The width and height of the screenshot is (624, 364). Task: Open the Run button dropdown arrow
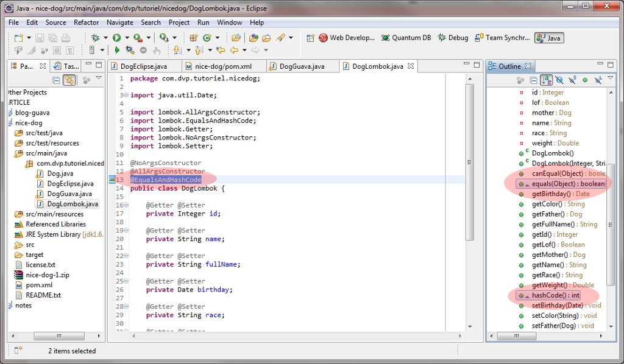point(126,38)
